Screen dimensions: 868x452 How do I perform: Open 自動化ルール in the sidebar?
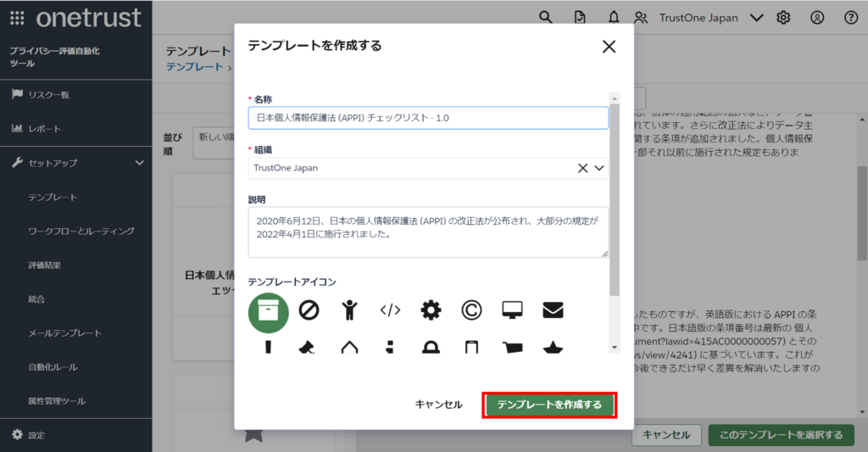click(x=53, y=367)
